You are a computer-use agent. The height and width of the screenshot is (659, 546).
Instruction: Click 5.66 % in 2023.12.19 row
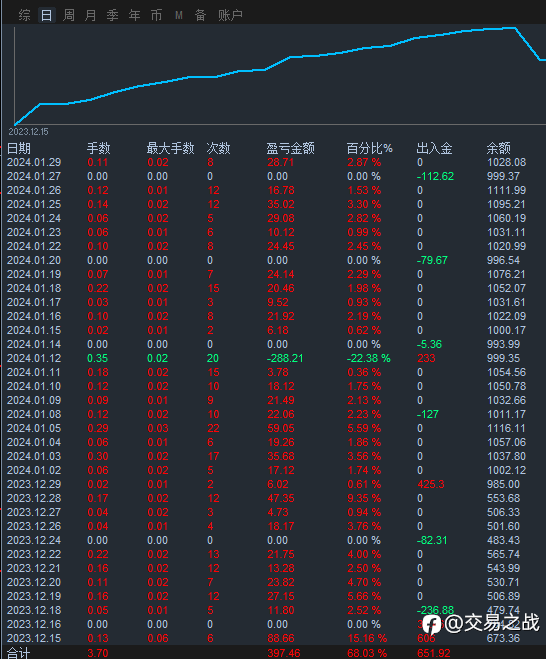click(364, 596)
